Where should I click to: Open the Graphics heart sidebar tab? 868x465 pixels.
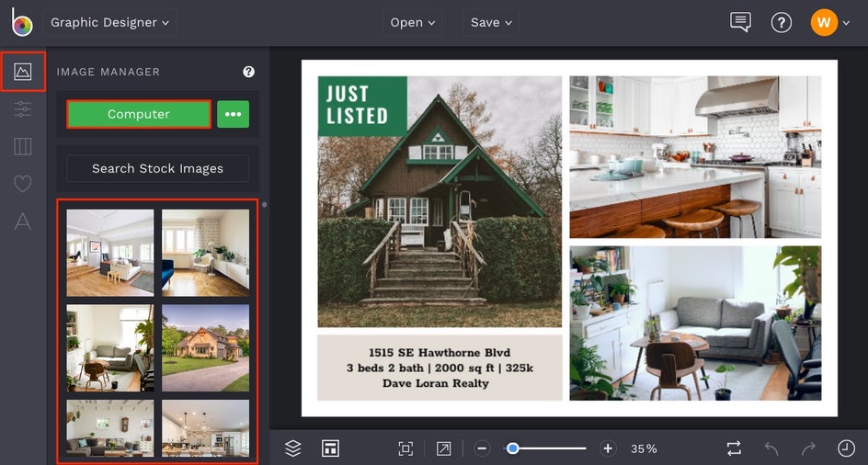pyautogui.click(x=23, y=183)
